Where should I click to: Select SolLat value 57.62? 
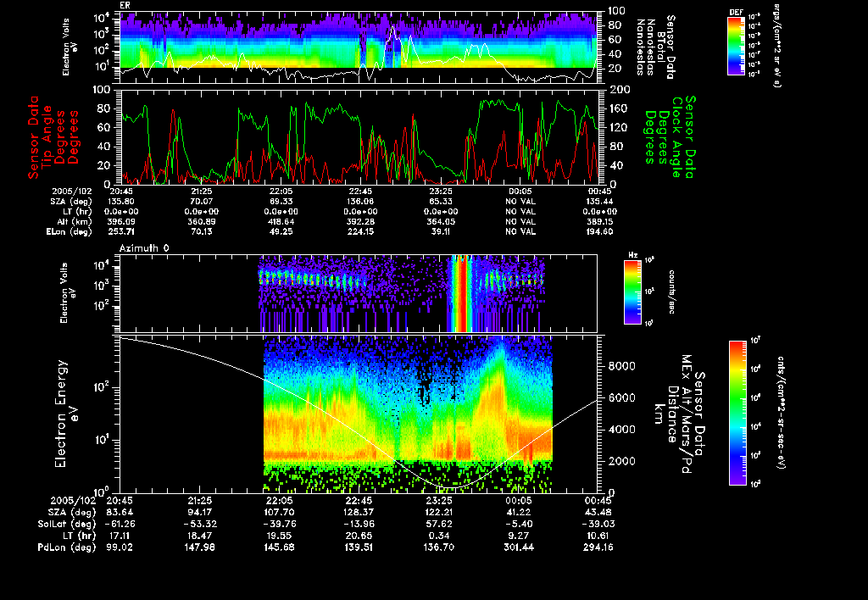(x=438, y=525)
